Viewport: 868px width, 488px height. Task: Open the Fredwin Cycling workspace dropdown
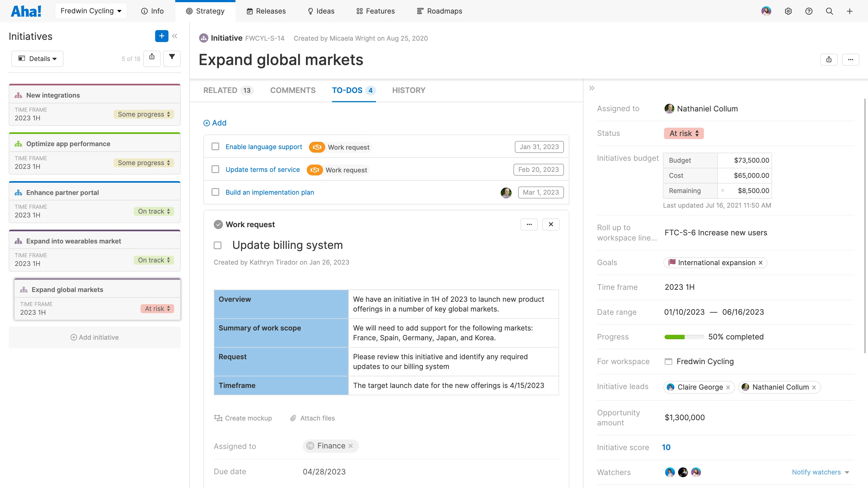click(91, 11)
